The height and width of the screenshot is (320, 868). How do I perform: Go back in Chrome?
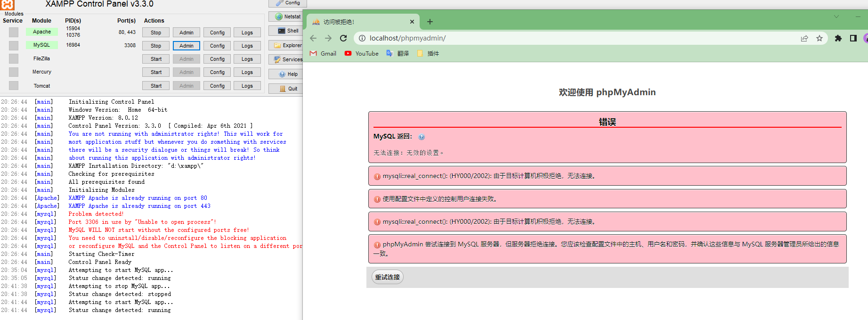[313, 38]
